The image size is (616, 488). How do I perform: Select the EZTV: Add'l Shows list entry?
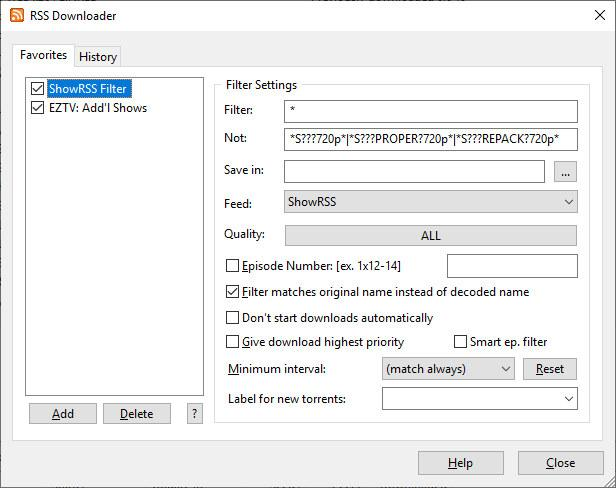(98, 108)
